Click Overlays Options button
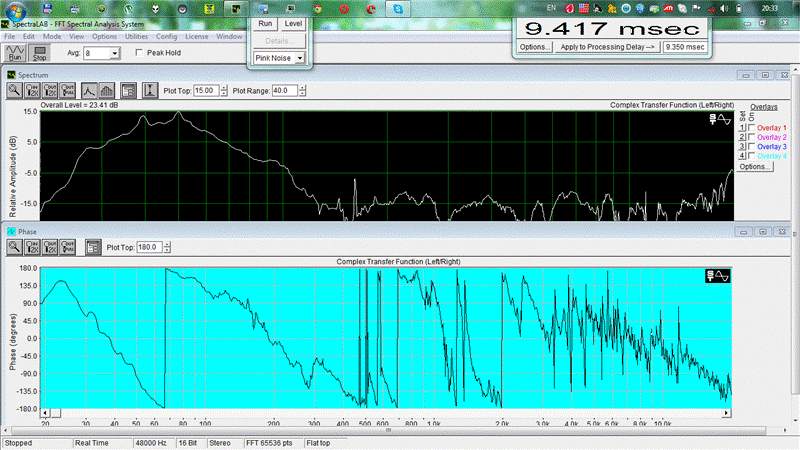This screenshot has width=800, height=450. 755,167
